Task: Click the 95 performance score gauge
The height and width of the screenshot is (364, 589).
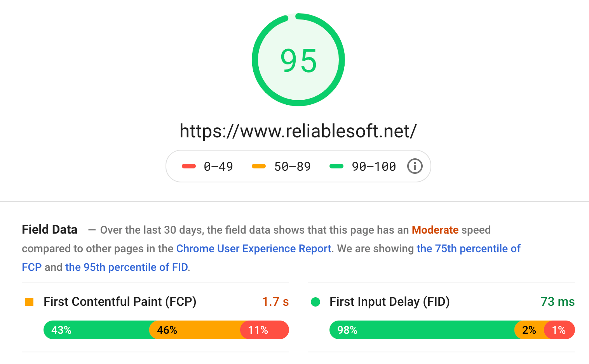Action: (x=298, y=60)
